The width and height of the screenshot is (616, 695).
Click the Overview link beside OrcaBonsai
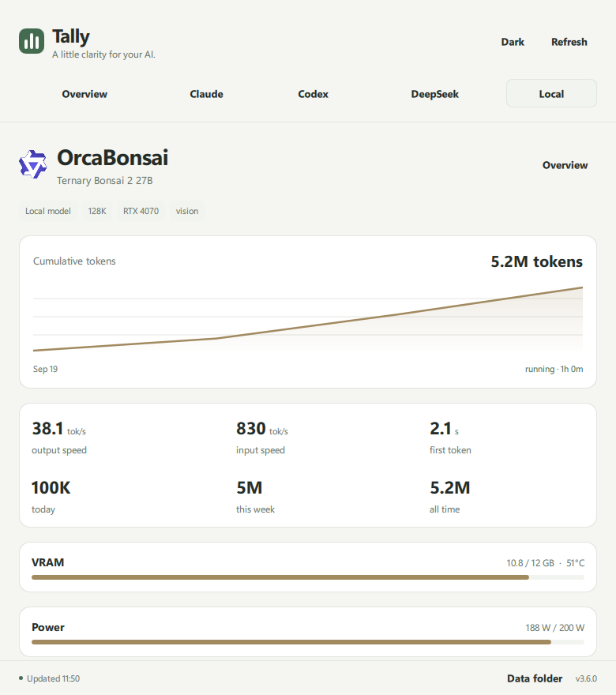tap(565, 165)
